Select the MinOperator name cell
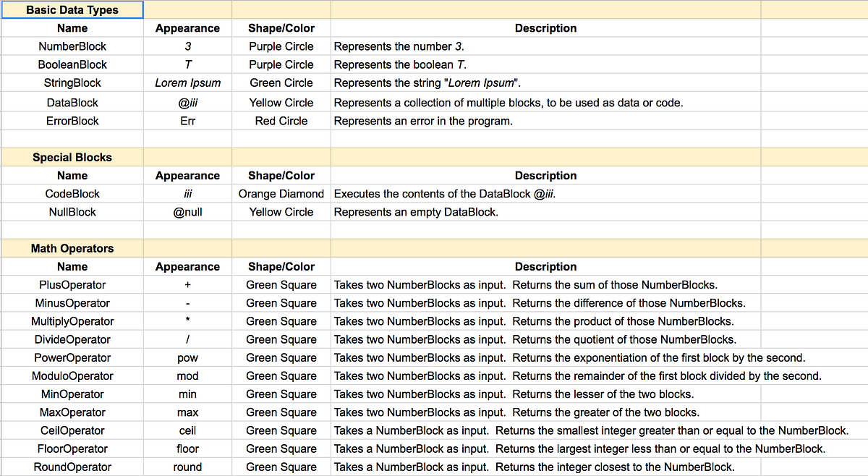The width and height of the screenshot is (868, 476). coord(72,394)
